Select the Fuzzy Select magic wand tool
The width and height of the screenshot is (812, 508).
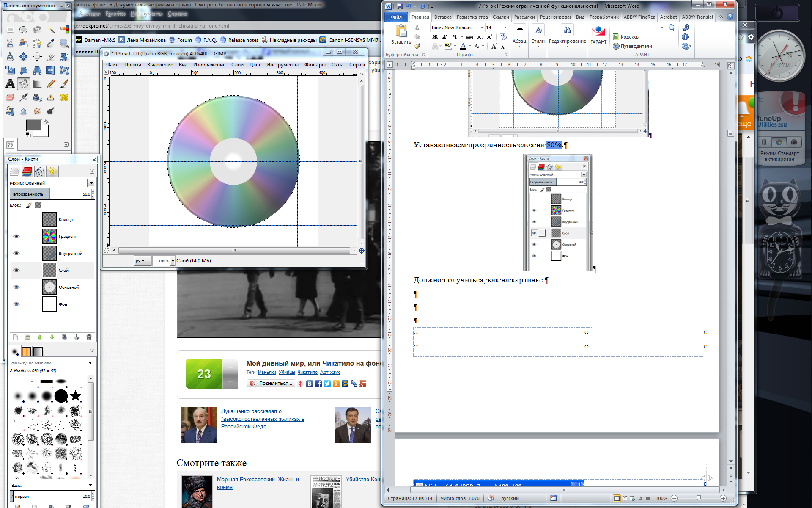(x=51, y=30)
